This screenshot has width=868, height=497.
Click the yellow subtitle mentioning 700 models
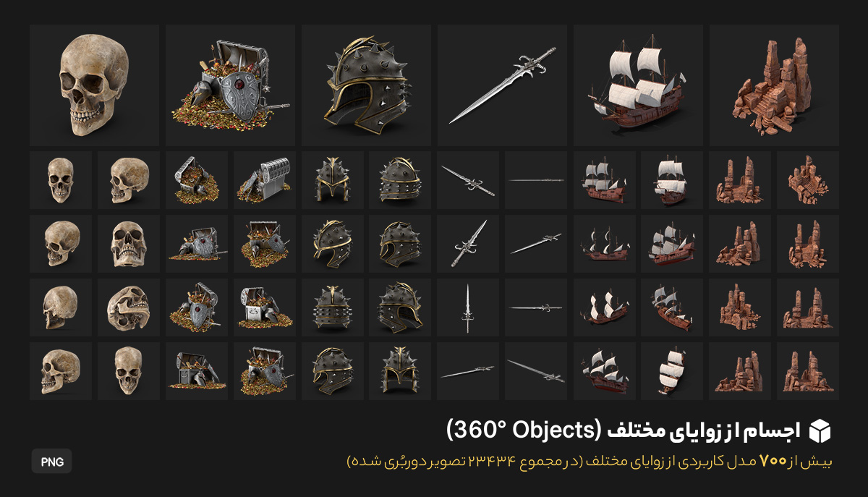click(x=590, y=462)
